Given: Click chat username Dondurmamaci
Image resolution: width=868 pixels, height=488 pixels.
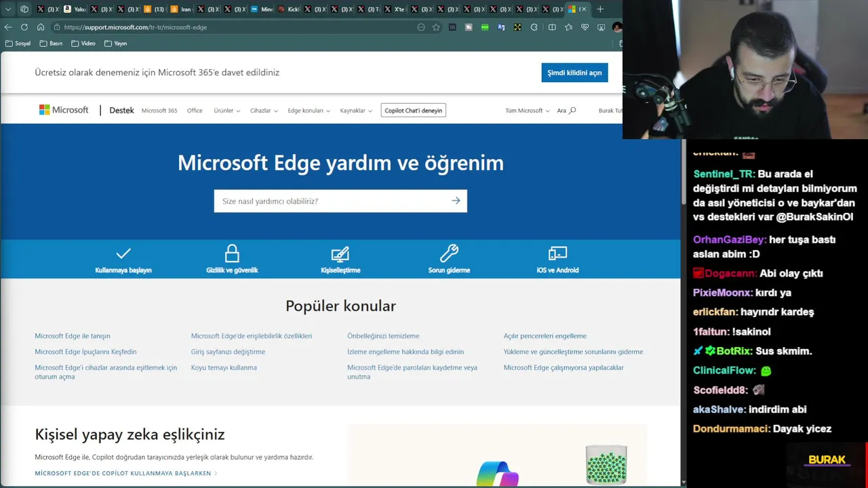Looking at the screenshot, I should click(731, 429).
